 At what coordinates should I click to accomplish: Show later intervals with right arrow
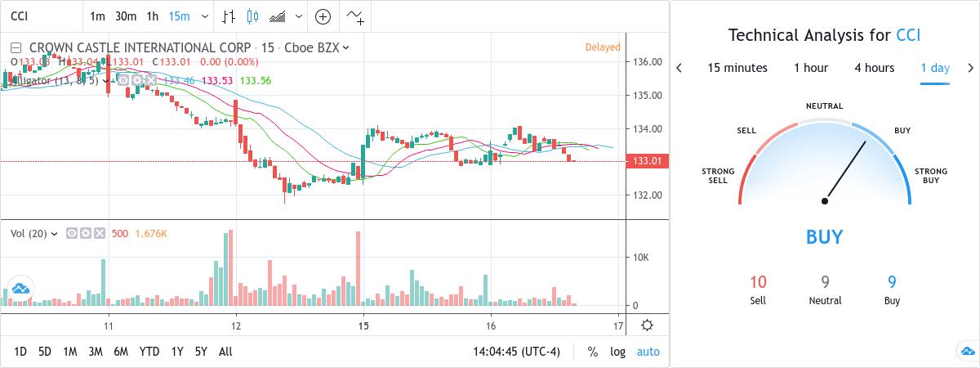coord(970,68)
